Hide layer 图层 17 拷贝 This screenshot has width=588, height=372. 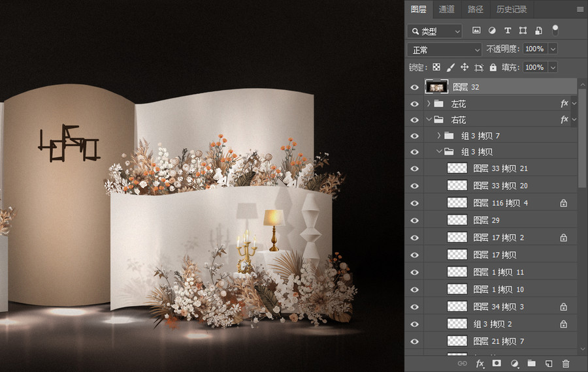click(x=414, y=255)
